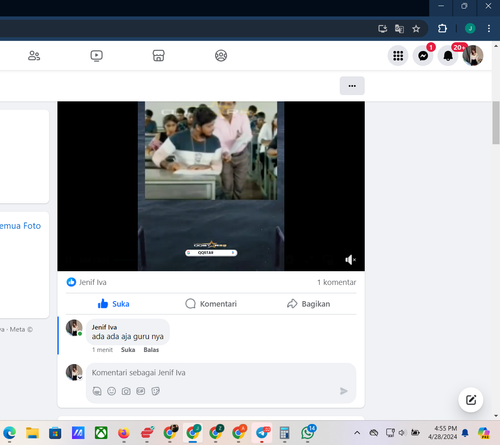
Task: Toggle the Suka like button on post
Action: [114, 304]
